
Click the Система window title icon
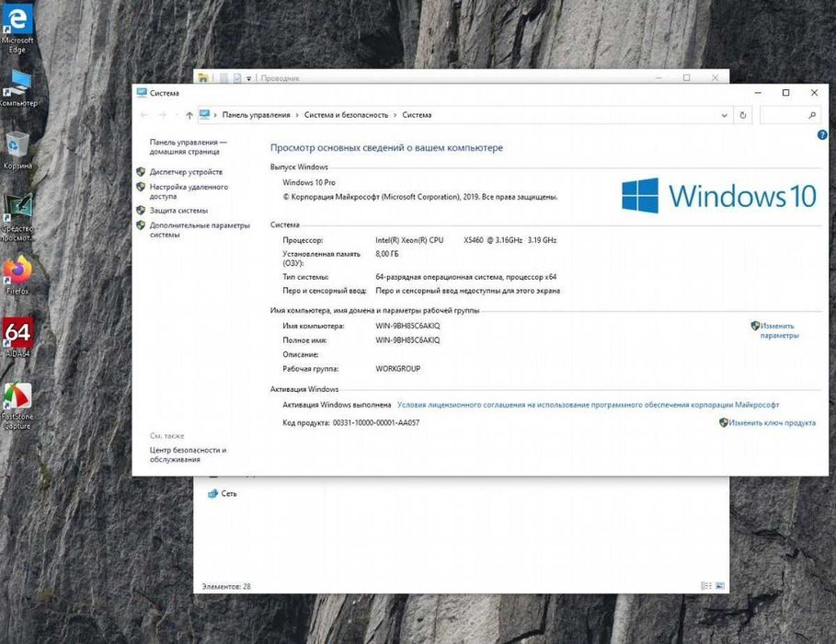point(142,93)
